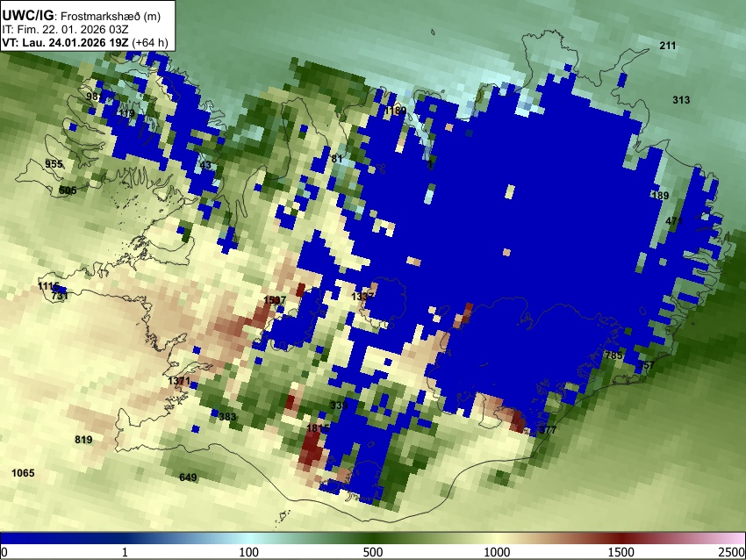Click the map value 1065
The width and height of the screenshot is (746, 560).
23,473
